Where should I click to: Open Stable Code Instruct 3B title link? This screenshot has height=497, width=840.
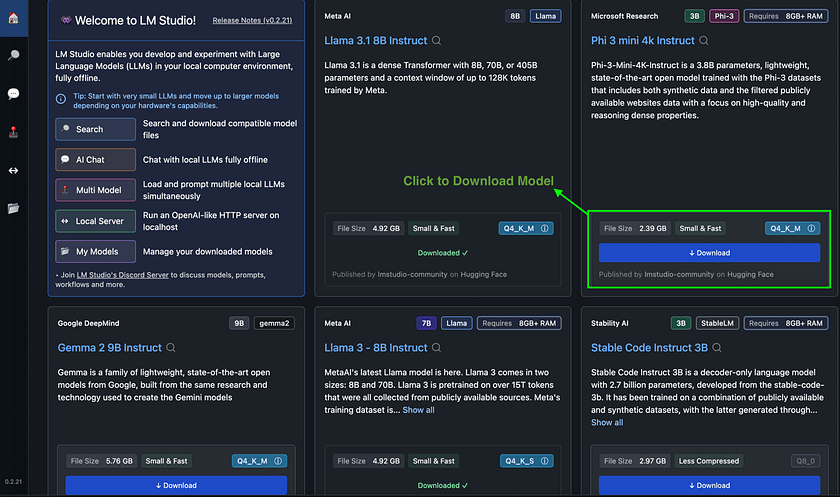click(649, 348)
